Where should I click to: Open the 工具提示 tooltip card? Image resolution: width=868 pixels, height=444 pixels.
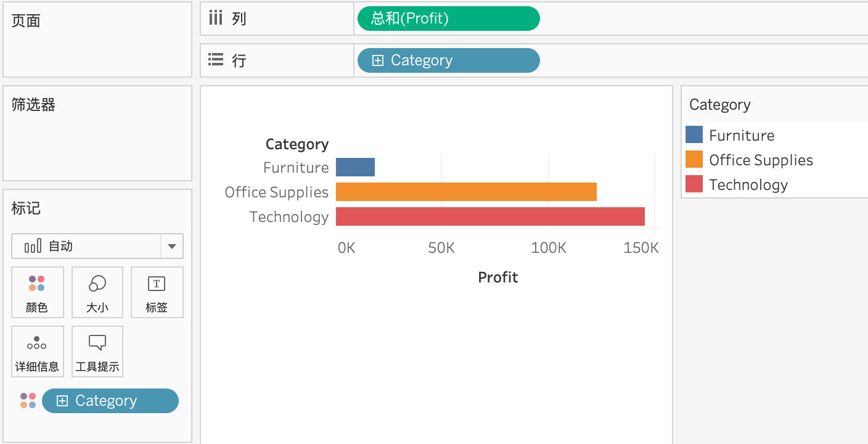click(97, 351)
